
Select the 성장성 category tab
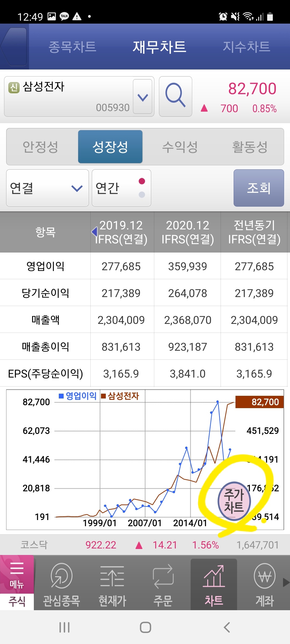click(110, 147)
